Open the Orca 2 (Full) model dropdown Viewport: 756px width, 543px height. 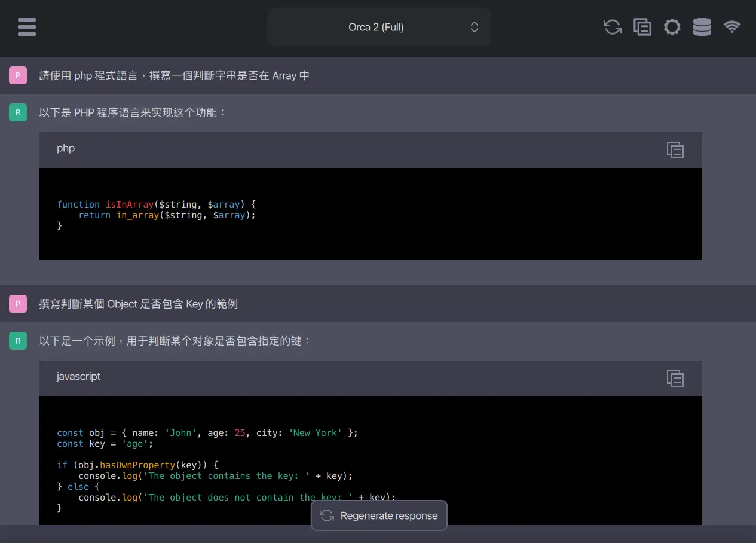[x=379, y=27]
